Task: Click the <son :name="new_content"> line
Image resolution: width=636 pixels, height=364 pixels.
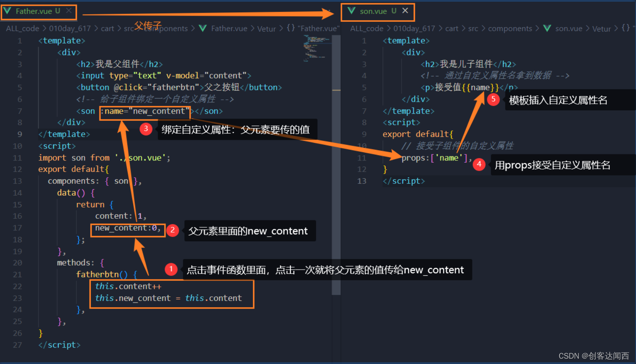Action: (x=150, y=111)
